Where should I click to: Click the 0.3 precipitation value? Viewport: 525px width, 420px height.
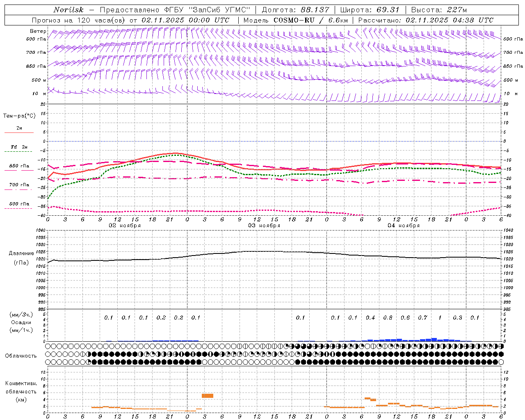[457, 318]
